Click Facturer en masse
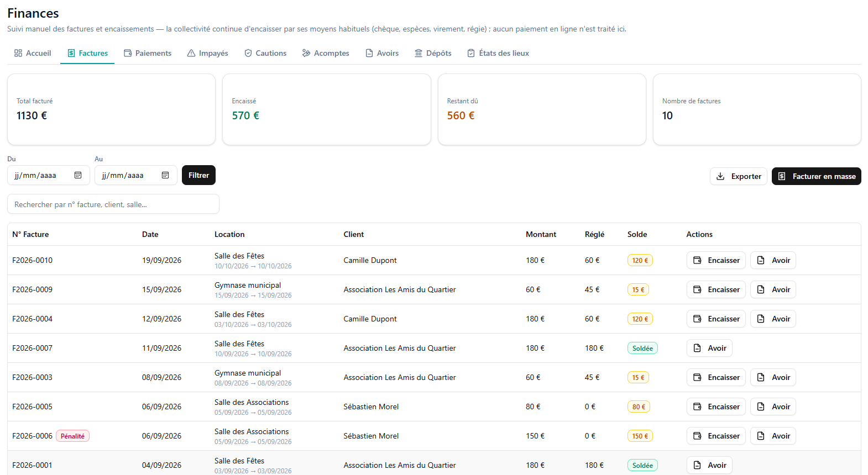The height and width of the screenshot is (475, 868). click(x=817, y=176)
